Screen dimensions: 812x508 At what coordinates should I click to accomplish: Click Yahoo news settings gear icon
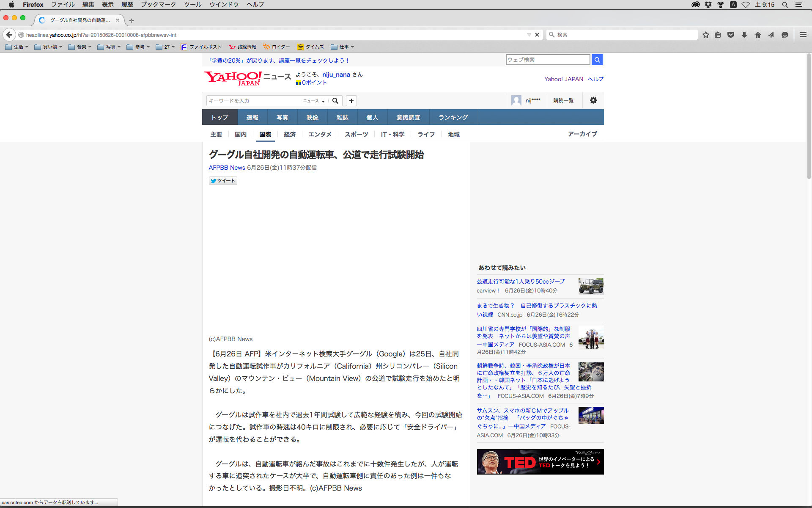pyautogui.click(x=593, y=100)
